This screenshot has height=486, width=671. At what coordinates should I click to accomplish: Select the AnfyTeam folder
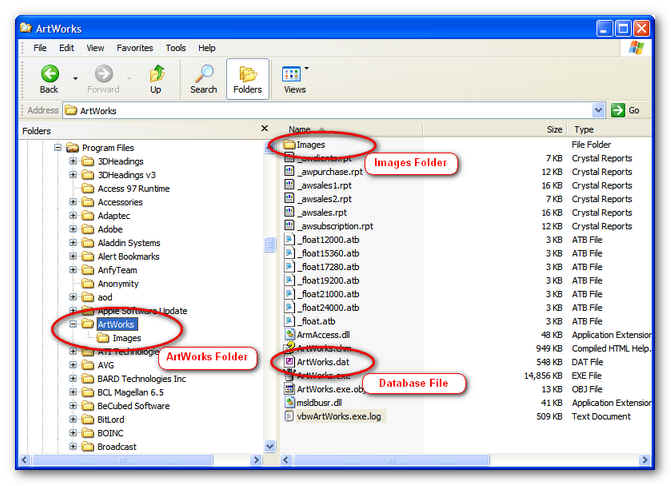click(110, 270)
